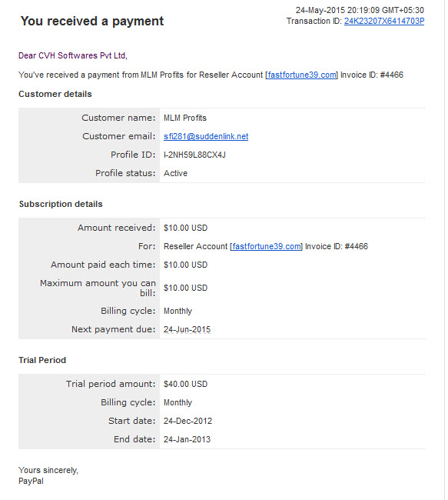
Task: Click fastfortune39.com link in the For row
Action: tap(266, 246)
